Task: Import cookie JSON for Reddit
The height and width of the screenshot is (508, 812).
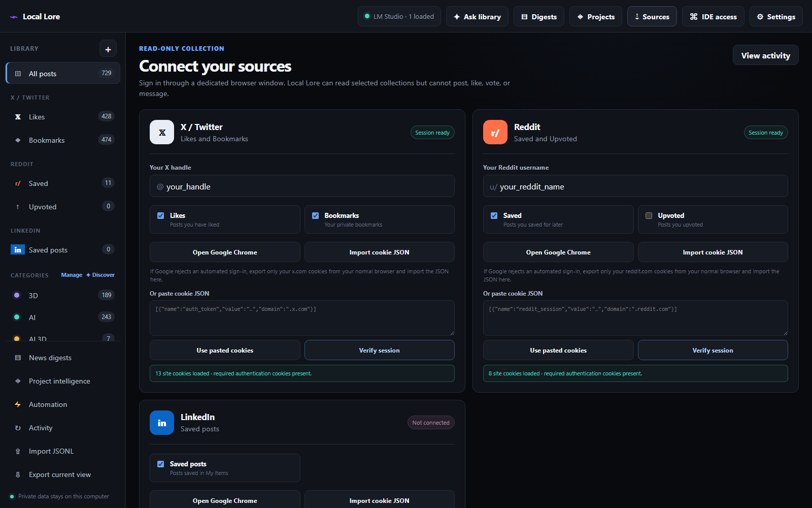Action: (x=713, y=252)
